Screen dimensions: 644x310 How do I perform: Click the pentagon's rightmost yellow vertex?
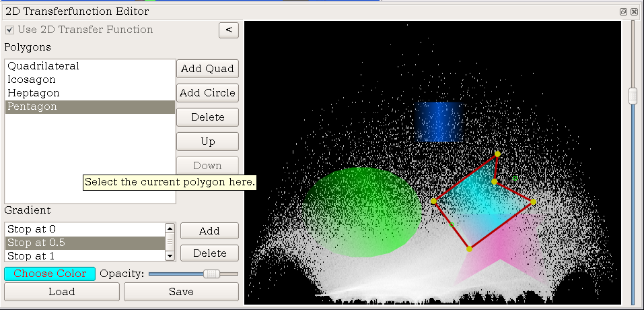click(x=533, y=202)
